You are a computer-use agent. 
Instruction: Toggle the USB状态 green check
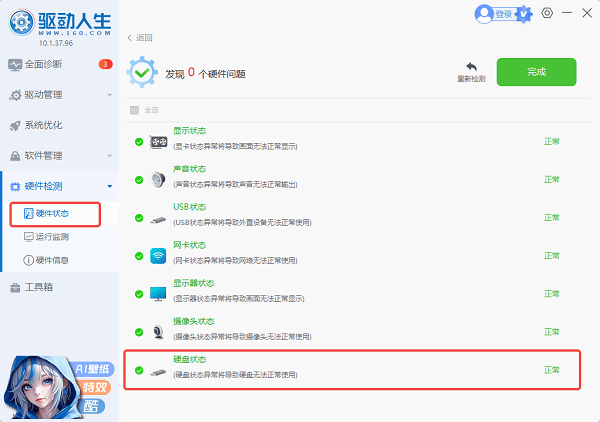[139, 218]
